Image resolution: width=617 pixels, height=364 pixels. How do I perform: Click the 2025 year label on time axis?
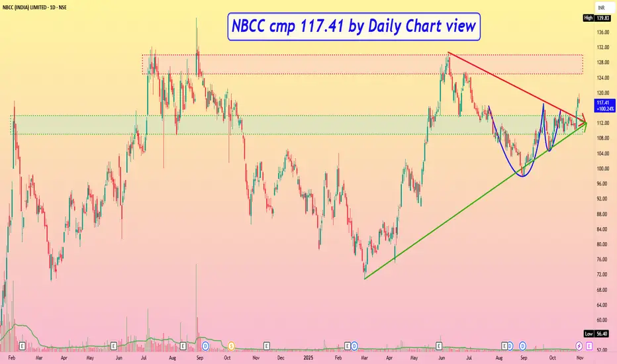tap(308, 357)
